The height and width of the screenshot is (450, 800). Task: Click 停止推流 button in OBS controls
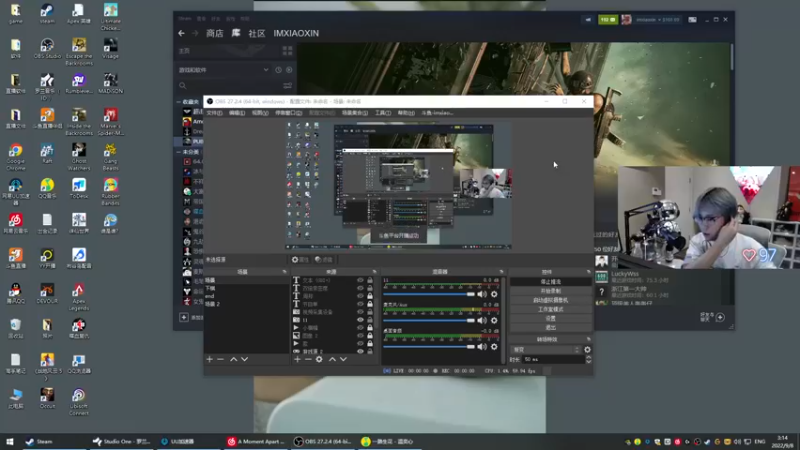point(551,282)
